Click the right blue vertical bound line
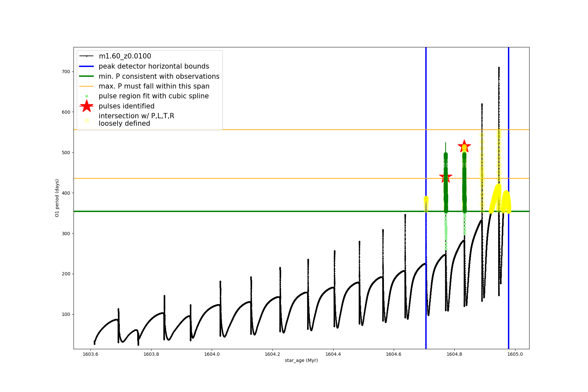The height and width of the screenshot is (392, 588). point(509,261)
